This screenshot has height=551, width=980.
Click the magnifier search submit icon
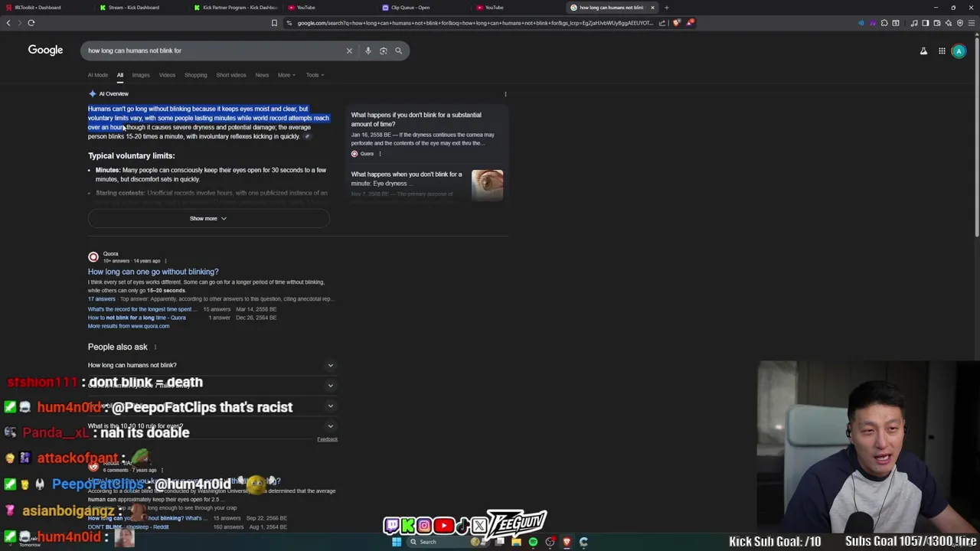coord(398,51)
